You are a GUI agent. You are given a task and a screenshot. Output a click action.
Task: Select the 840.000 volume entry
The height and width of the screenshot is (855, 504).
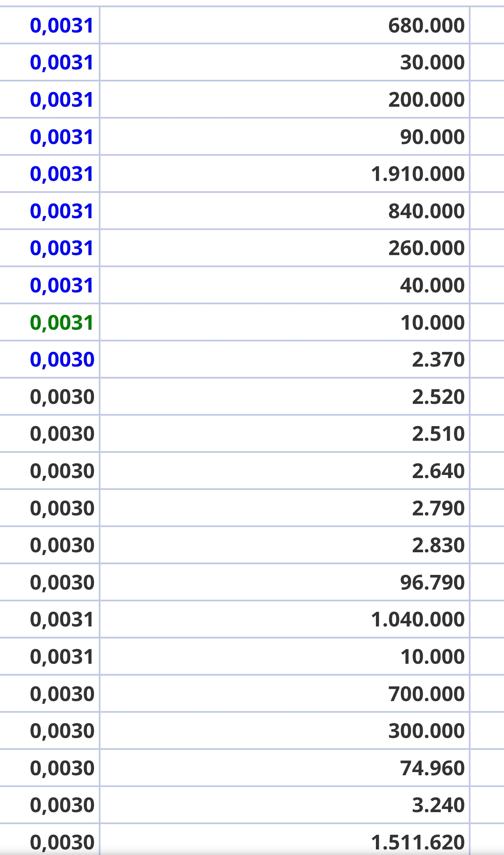pyautogui.click(x=426, y=211)
